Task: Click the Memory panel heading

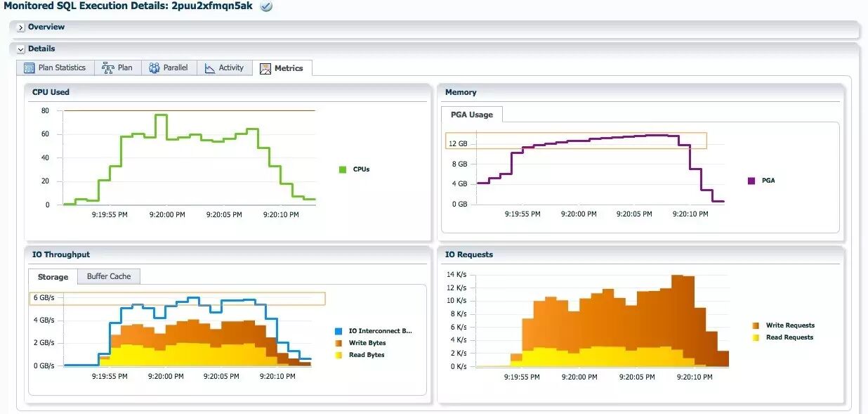Action: 461,92
